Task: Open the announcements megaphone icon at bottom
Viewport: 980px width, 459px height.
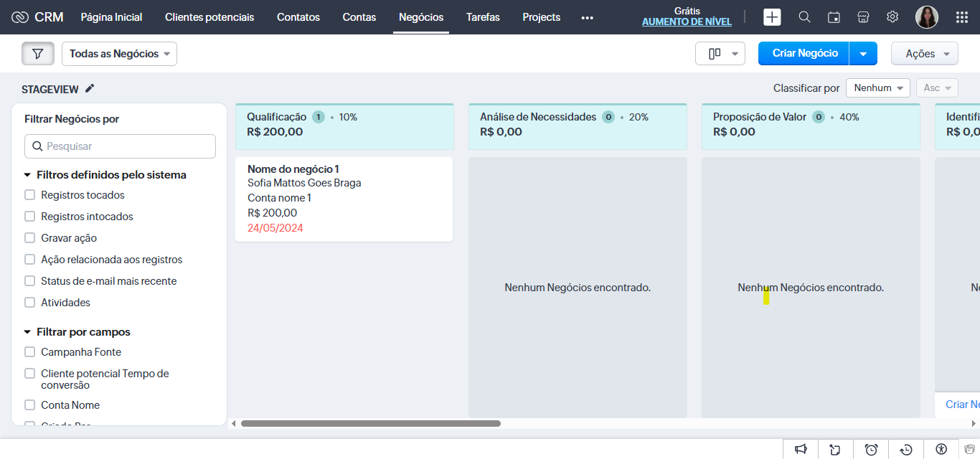Action: point(801,449)
